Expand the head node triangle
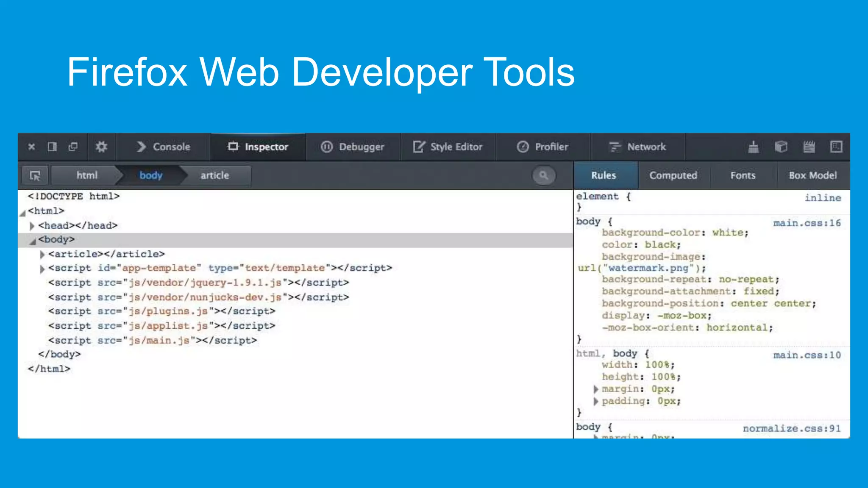Viewport: 868px width, 488px height. pyautogui.click(x=32, y=226)
